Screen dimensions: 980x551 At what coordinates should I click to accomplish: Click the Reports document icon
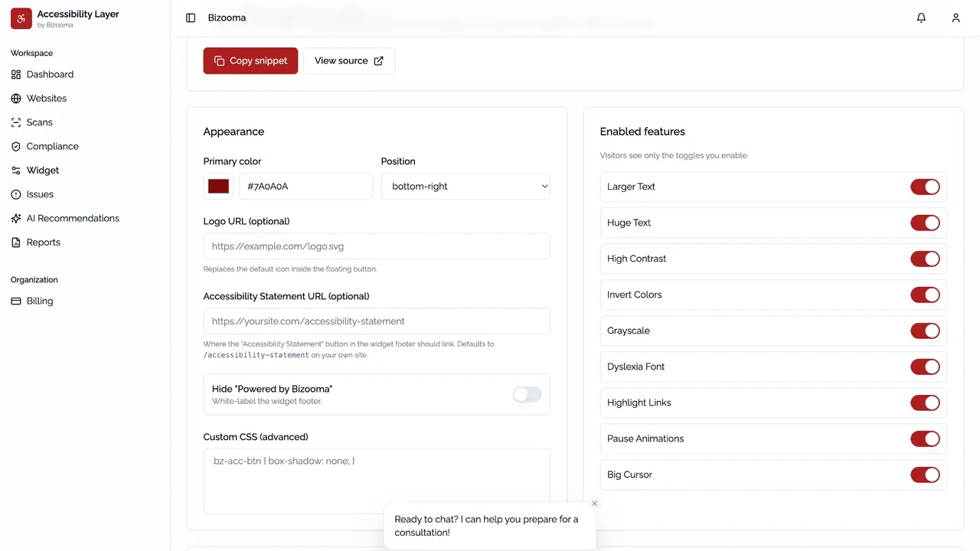click(16, 243)
